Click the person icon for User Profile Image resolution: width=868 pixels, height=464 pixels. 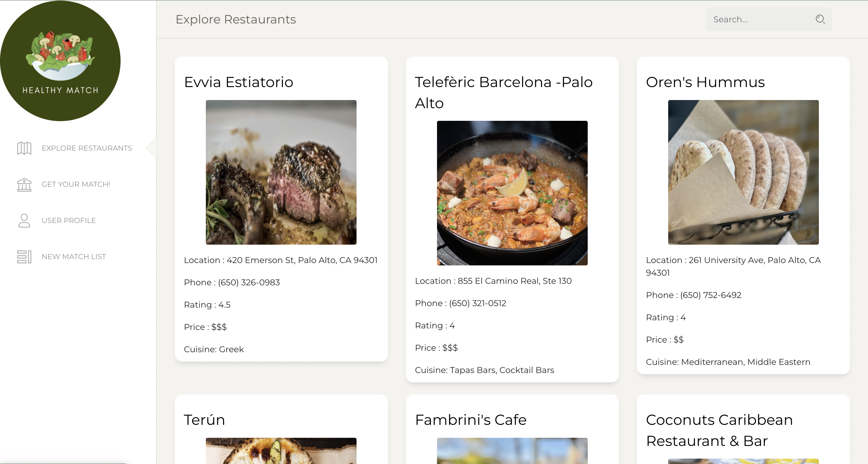24,221
